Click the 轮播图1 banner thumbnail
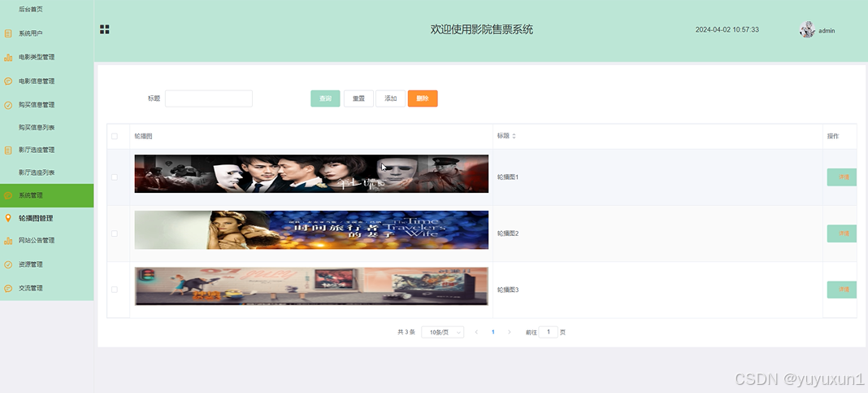Image resolution: width=868 pixels, height=393 pixels. point(311,173)
